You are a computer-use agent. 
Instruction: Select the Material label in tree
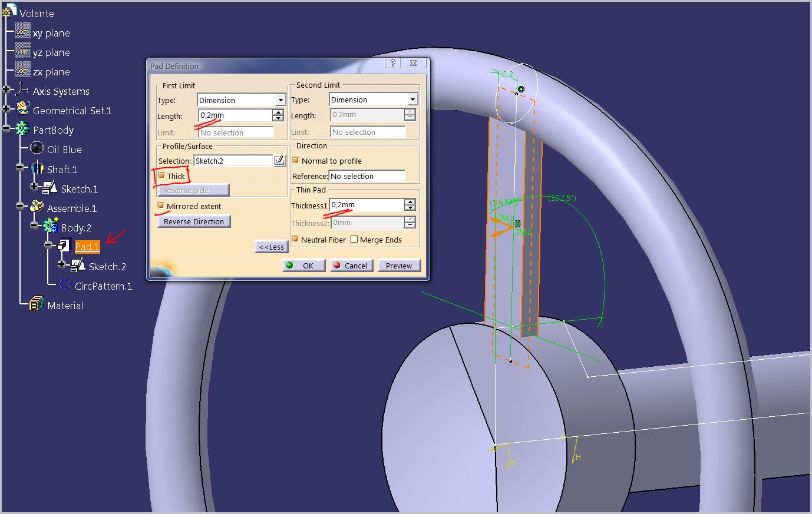(x=65, y=306)
